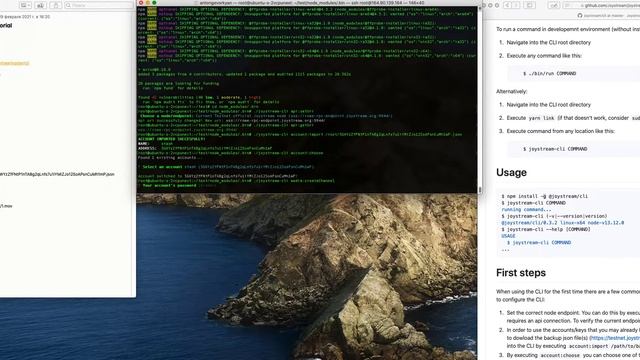Click Safari extension icon left of address bar

[554, 5]
